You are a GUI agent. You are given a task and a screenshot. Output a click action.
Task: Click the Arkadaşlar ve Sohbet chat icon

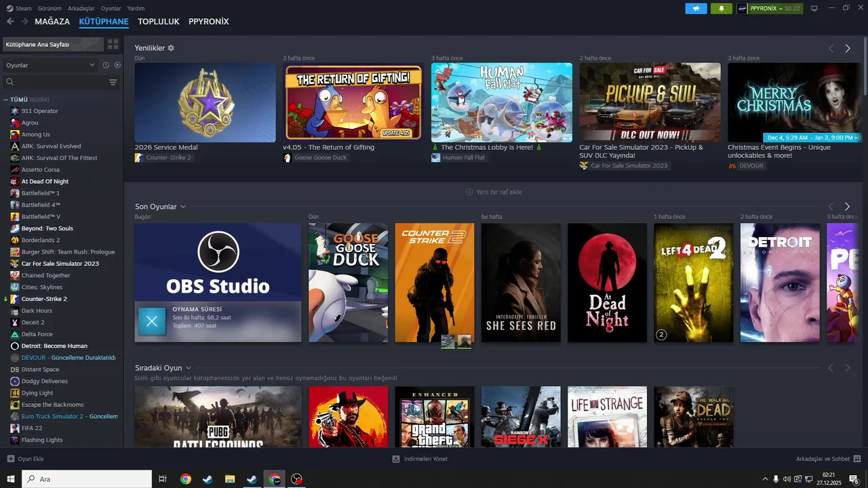coord(857,459)
